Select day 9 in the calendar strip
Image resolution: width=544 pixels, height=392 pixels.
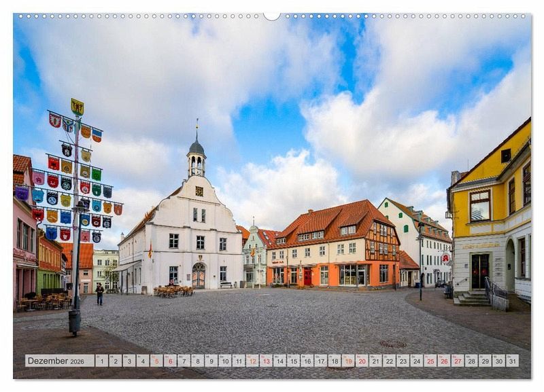point(211,361)
